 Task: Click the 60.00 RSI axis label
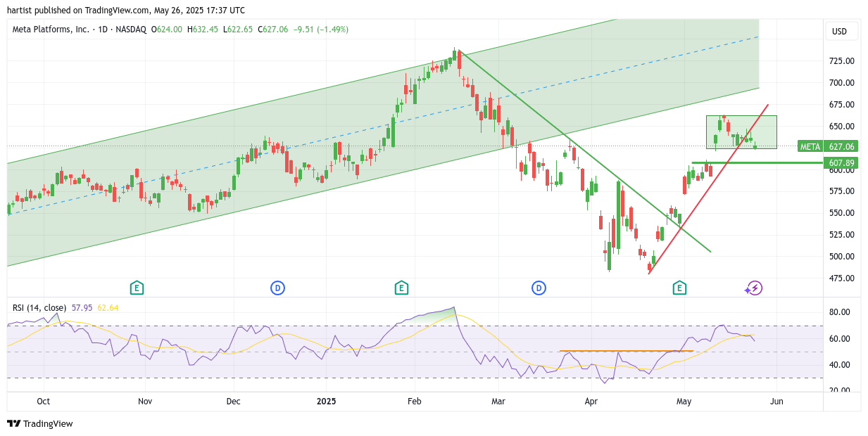840,339
